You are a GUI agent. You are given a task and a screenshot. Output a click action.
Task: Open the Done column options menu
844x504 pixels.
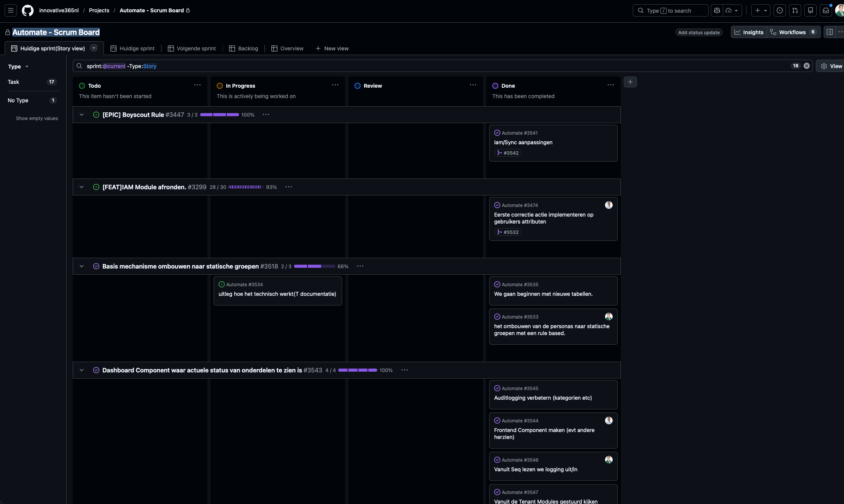[x=611, y=85]
